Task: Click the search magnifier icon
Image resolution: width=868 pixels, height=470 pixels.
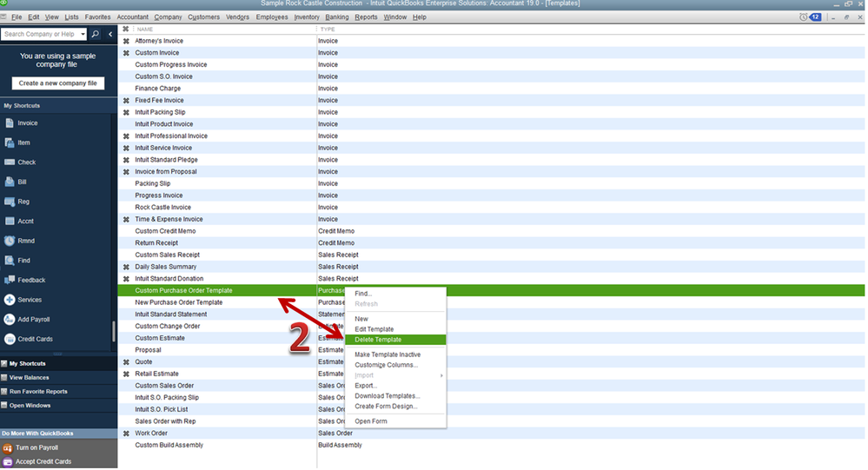Action: tap(96, 34)
